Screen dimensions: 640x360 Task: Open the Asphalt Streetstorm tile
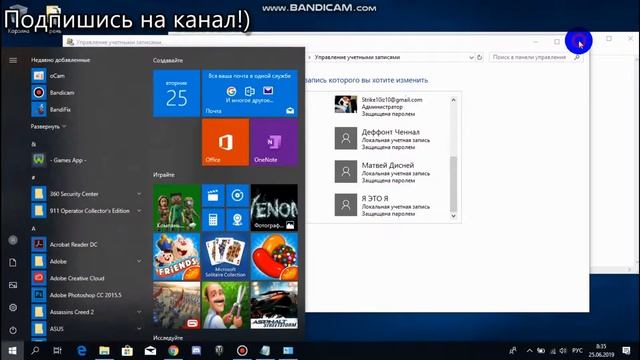tap(274, 305)
